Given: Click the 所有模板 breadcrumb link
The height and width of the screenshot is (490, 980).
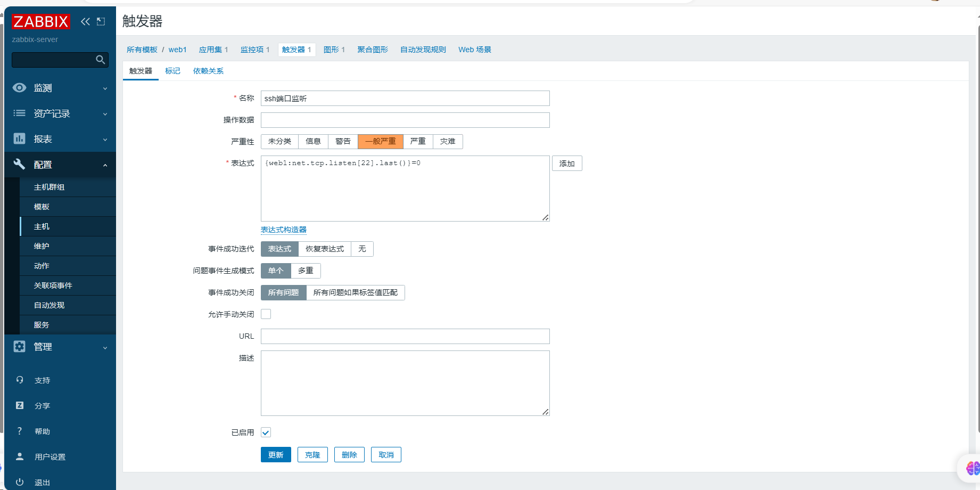Looking at the screenshot, I should click(x=142, y=50).
